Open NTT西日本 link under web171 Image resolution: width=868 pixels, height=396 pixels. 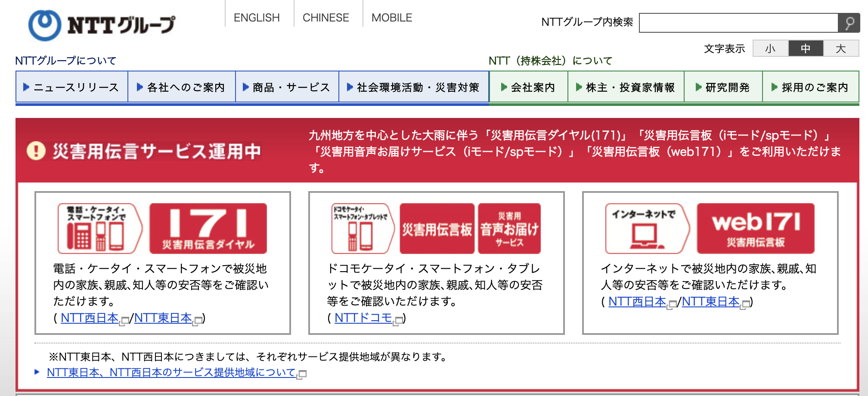pos(637,302)
